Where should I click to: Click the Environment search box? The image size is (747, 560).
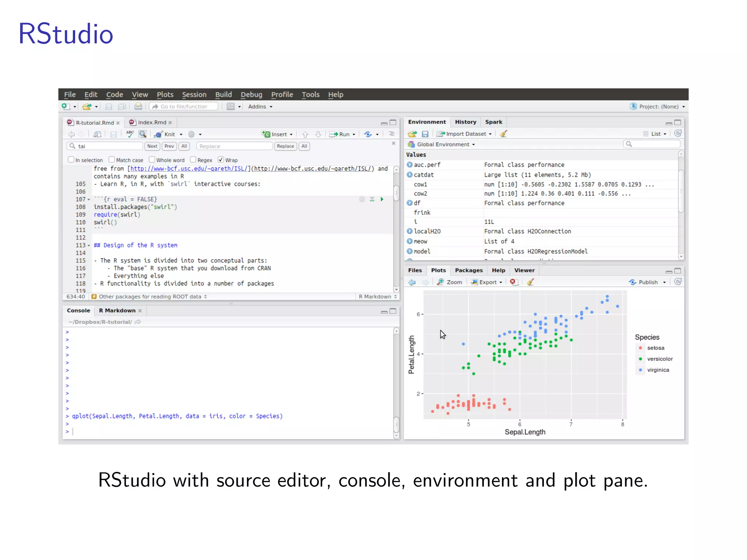pos(652,144)
